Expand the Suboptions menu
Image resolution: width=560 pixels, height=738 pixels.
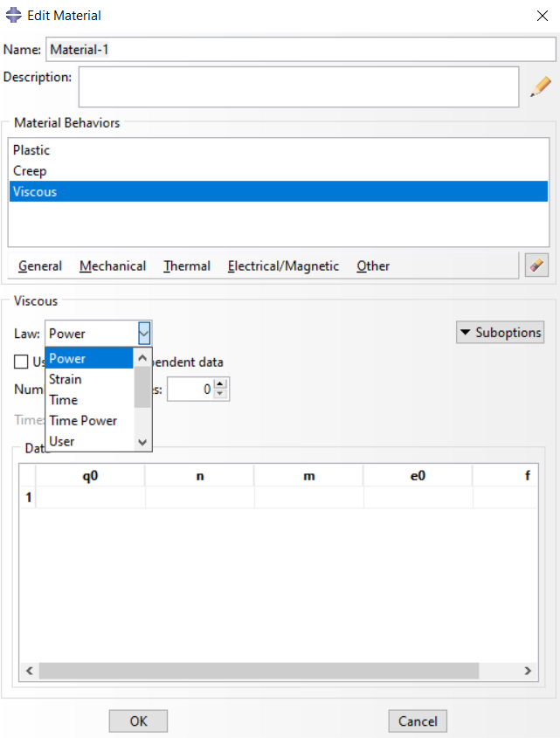(x=500, y=332)
